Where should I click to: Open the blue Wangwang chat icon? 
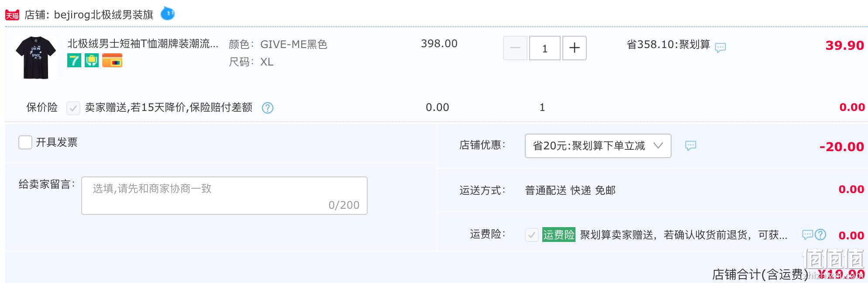point(168,14)
